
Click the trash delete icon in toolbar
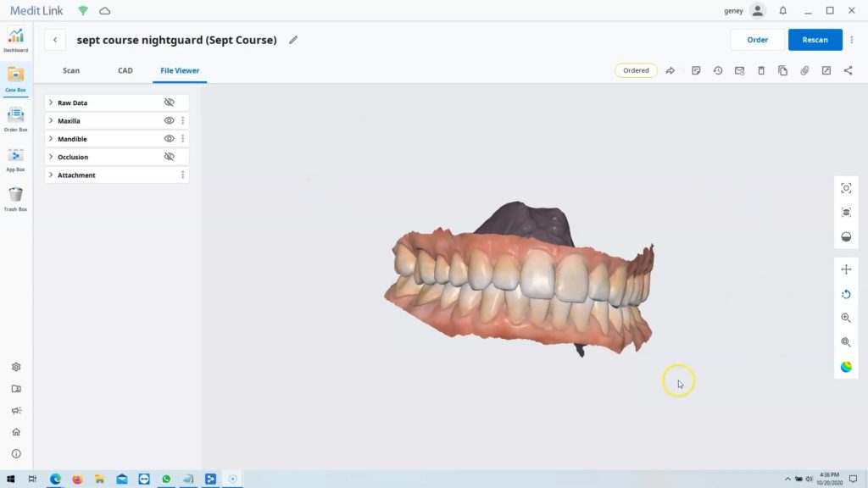761,70
